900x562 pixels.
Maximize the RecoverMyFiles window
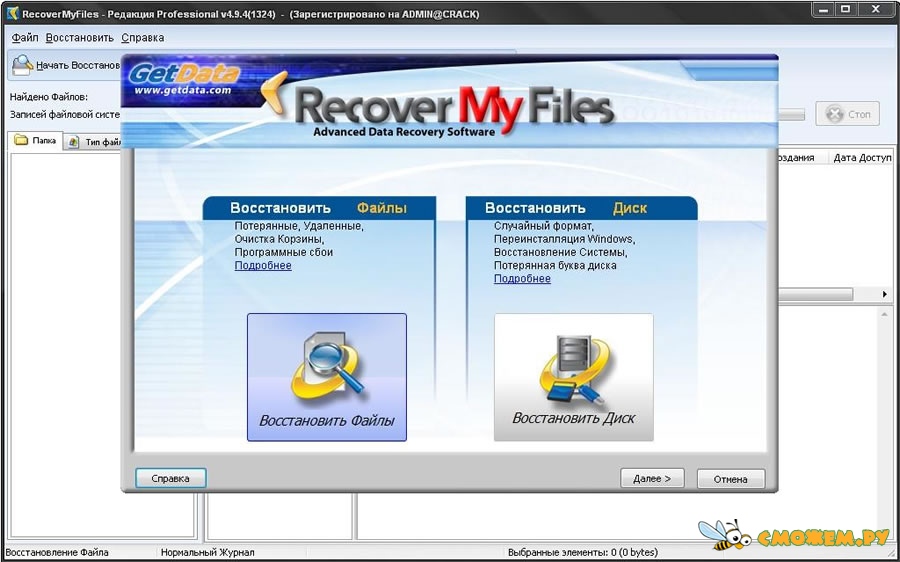[845, 9]
